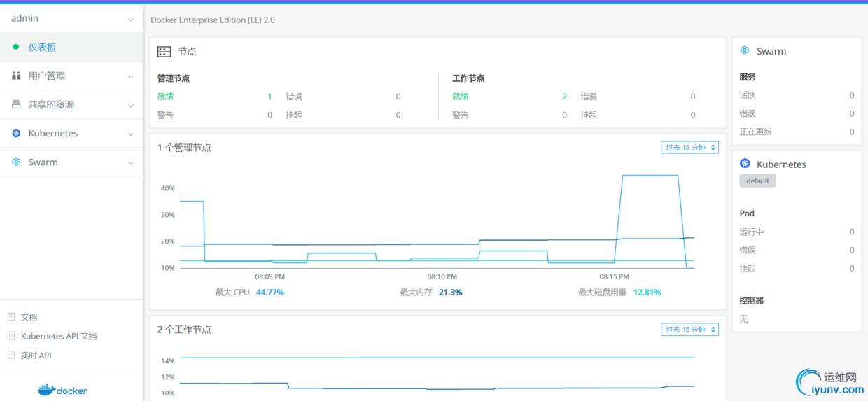Expand the Kubernetes sidebar chevron
This screenshot has height=401, width=868.
(x=131, y=134)
